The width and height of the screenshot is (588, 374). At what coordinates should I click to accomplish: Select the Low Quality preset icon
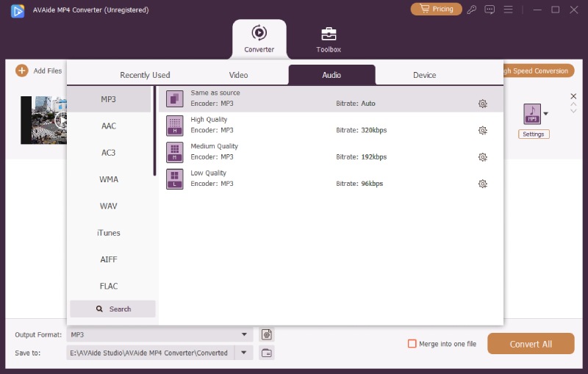pos(175,179)
